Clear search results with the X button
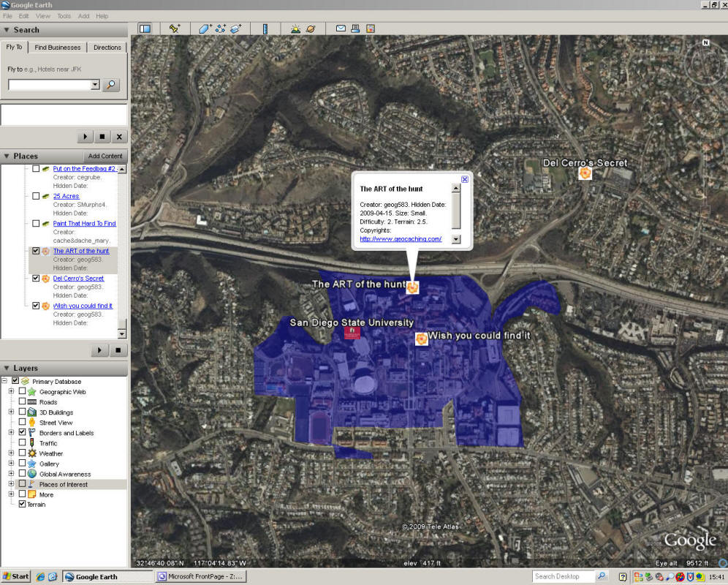 [x=119, y=137]
